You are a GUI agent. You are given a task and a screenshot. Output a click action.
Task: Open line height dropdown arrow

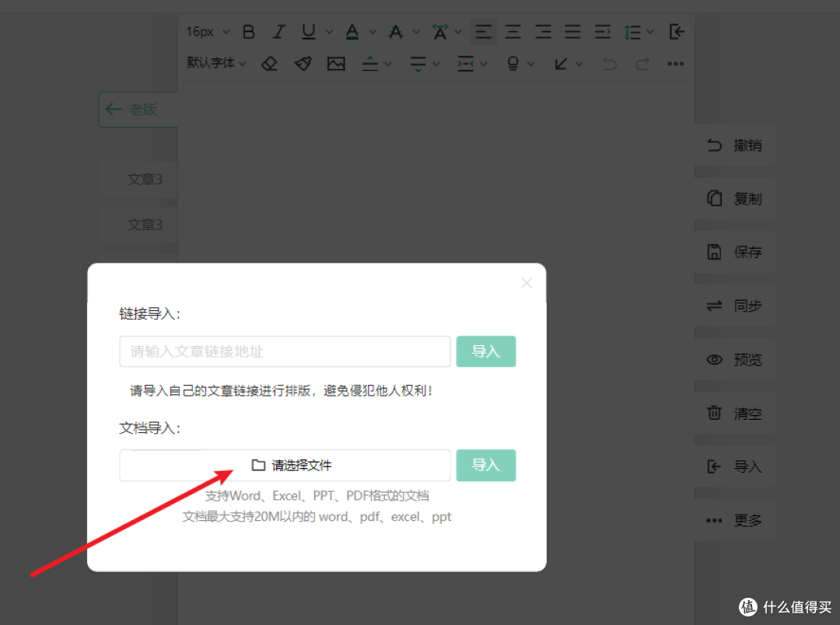(650, 32)
